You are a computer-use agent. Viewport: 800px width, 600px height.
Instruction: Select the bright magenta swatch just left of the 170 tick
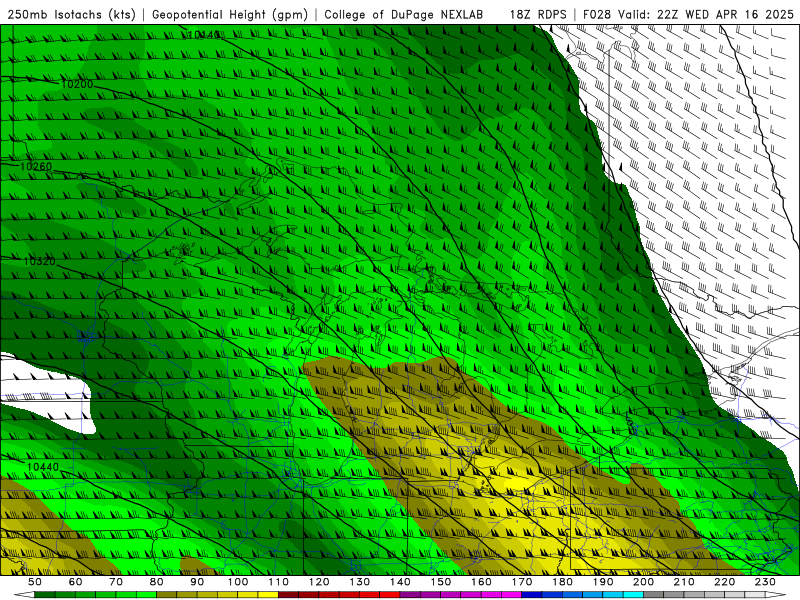pyautogui.click(x=511, y=595)
